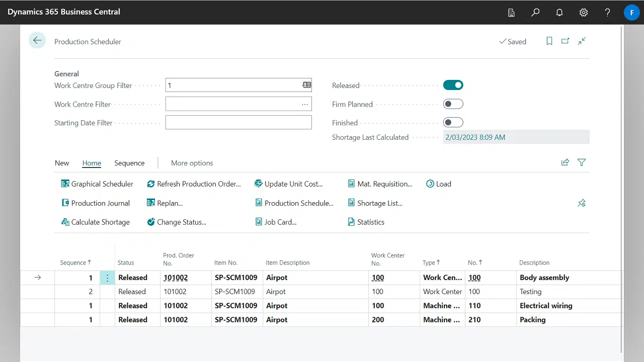Image resolution: width=644 pixels, height=362 pixels.
Task: Bookmark this Production Scheduler page
Action: 549,41
